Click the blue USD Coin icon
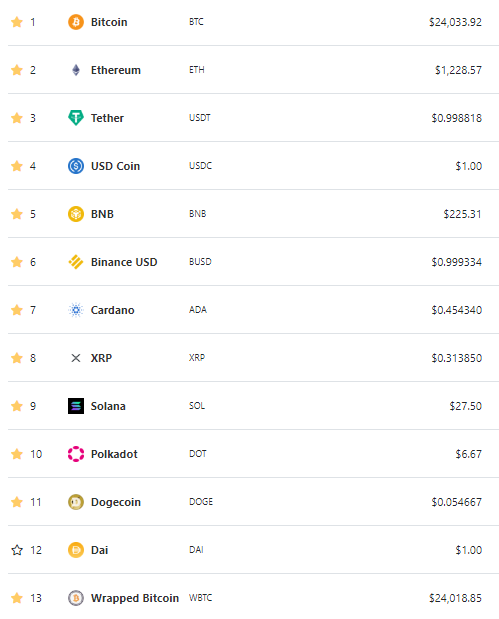The image size is (499, 619). pos(76,166)
